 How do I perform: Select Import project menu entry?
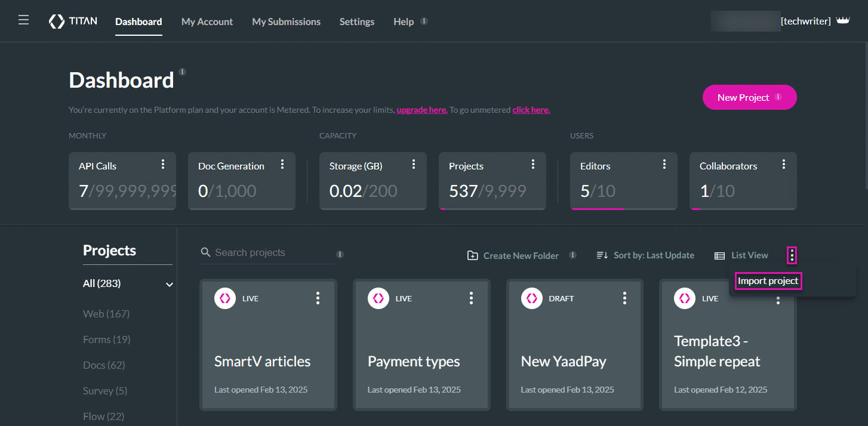click(768, 281)
